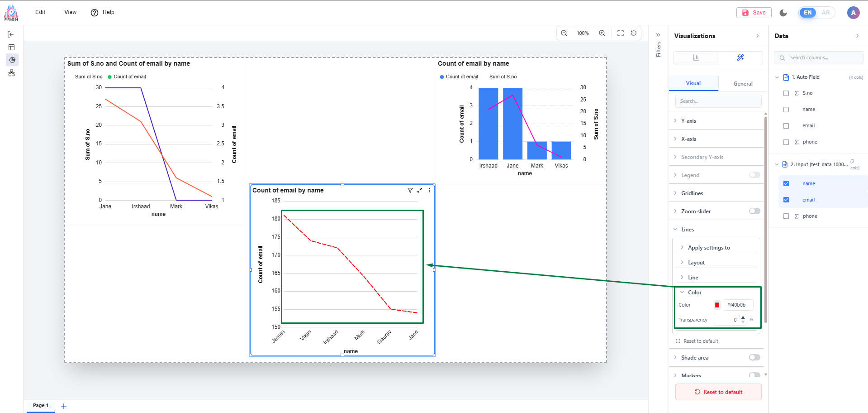Image resolution: width=868 pixels, height=413 pixels.
Task: Check the phone checkbox under Input dataset
Action: click(786, 216)
